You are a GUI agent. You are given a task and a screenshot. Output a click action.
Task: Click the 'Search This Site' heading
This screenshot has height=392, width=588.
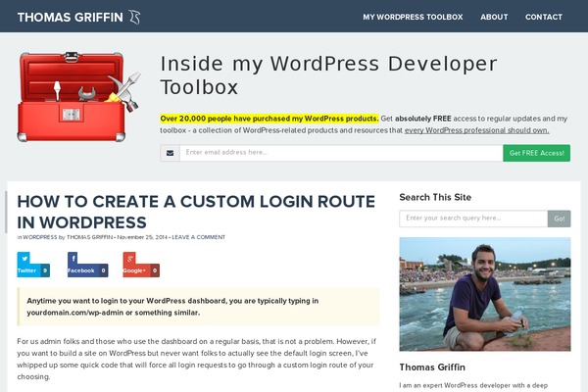tap(435, 197)
